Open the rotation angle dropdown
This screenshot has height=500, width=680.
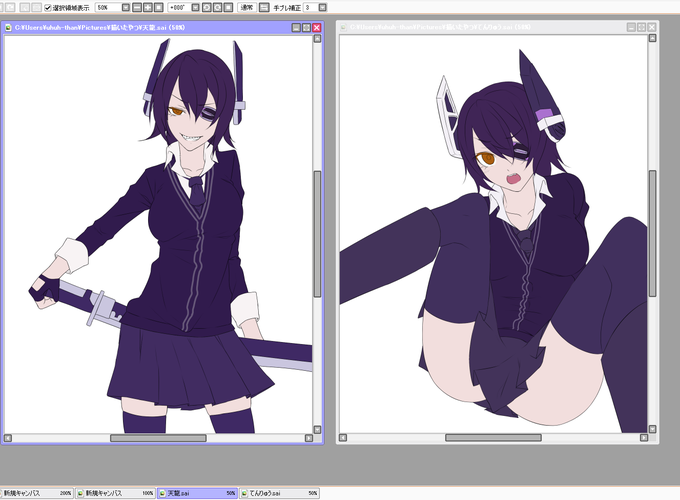click(196, 7)
